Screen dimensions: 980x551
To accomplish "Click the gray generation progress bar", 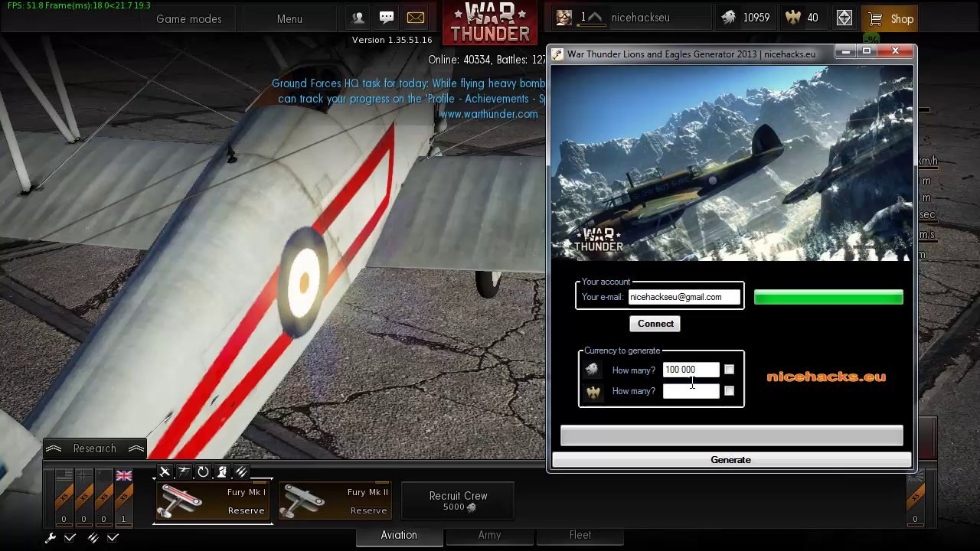I will coord(732,435).
